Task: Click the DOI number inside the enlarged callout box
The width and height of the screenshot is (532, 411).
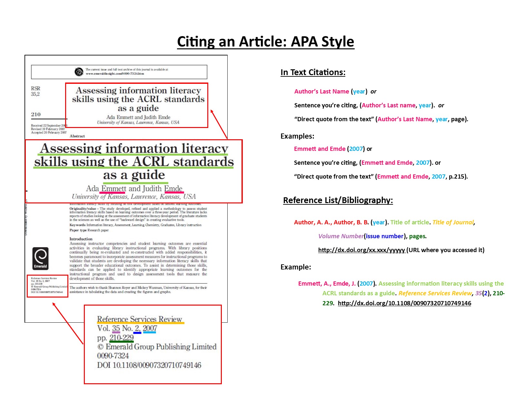Action: pyautogui.click(x=157, y=365)
